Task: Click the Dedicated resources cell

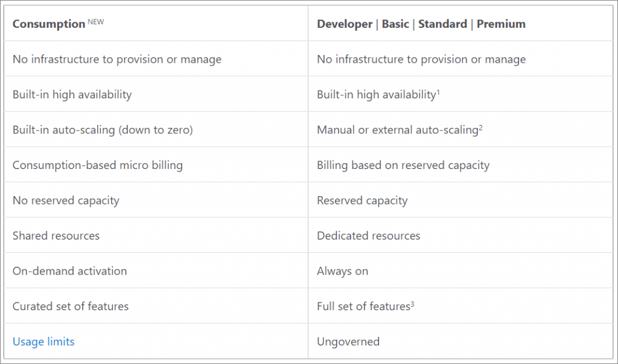Action: click(x=368, y=235)
